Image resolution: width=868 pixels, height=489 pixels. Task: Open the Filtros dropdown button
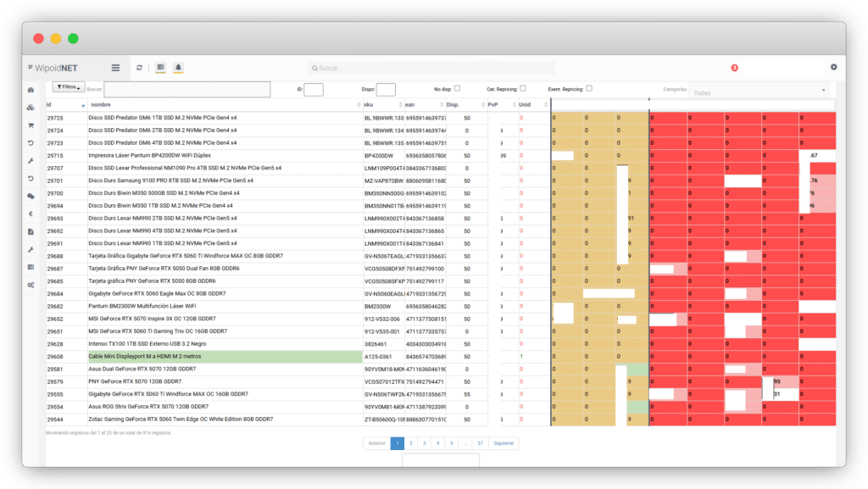[x=69, y=87]
